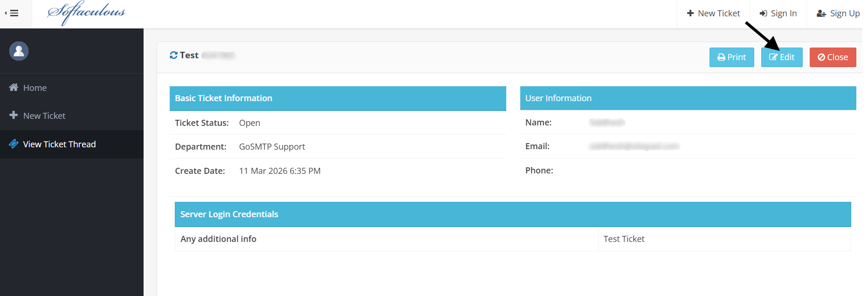Collapse the sidebar using the left chevron
This screenshot has width=868, height=296.
point(6,13)
